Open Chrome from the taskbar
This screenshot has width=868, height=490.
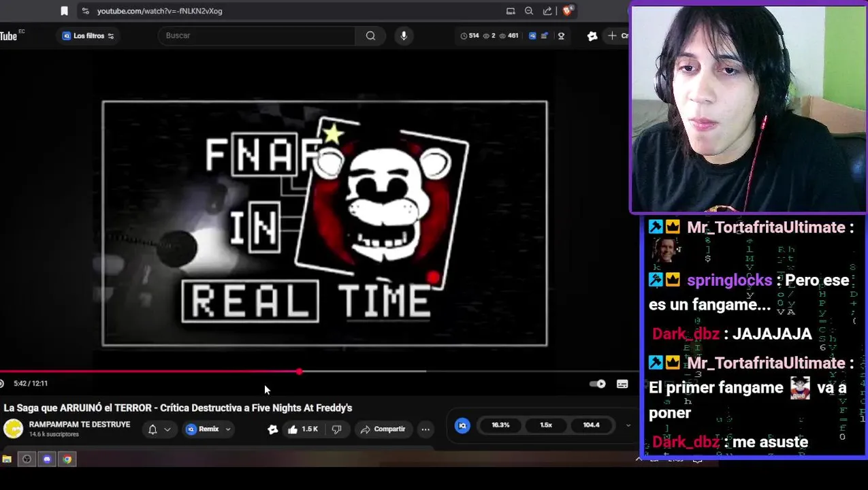point(67,459)
